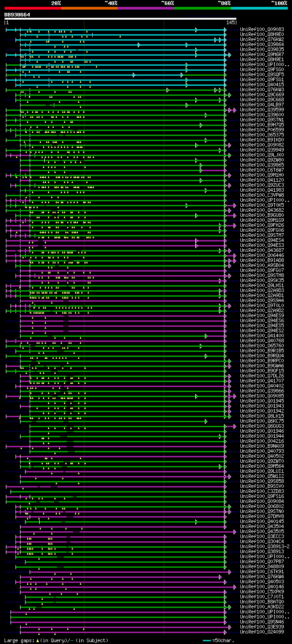Image resolution: width=292 pixels, height=644 pixels.
Task: Select hit label UniRef100_B9IAD8
Action: tap(262, 260)
